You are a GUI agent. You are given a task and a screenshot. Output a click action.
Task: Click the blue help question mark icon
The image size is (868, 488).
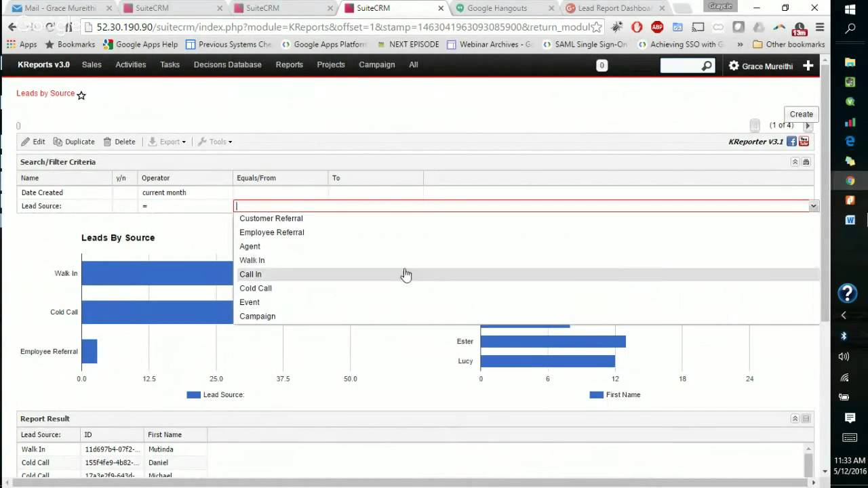coord(847,293)
